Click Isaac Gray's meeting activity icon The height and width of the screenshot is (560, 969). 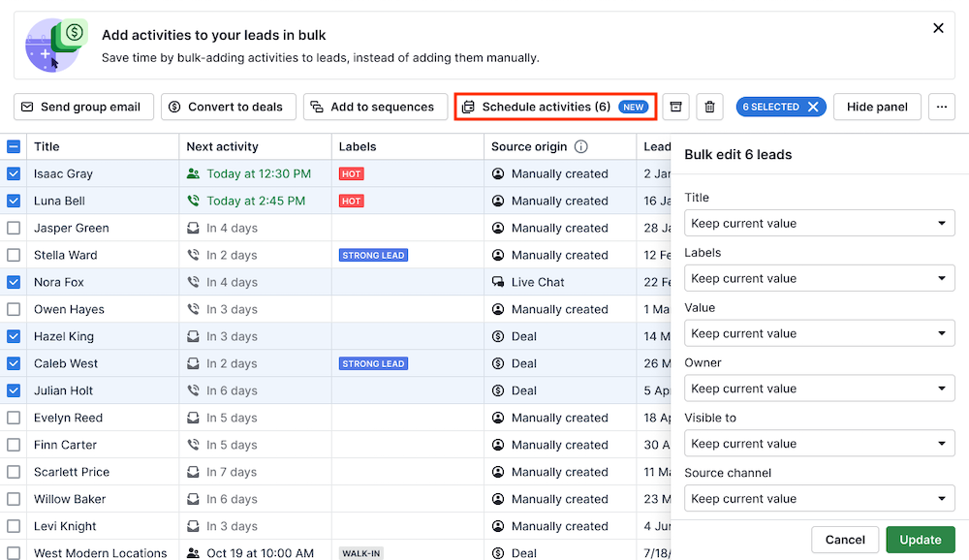pyautogui.click(x=194, y=174)
